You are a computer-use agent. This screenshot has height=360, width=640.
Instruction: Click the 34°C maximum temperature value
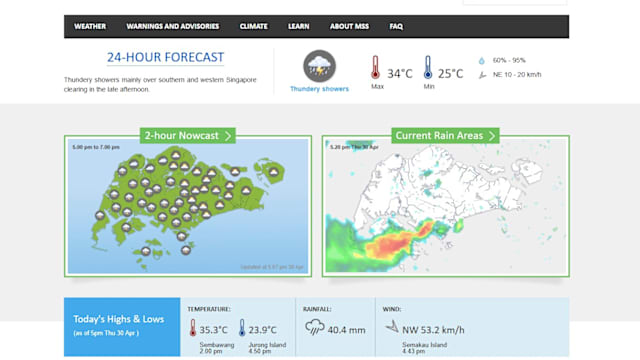click(400, 74)
